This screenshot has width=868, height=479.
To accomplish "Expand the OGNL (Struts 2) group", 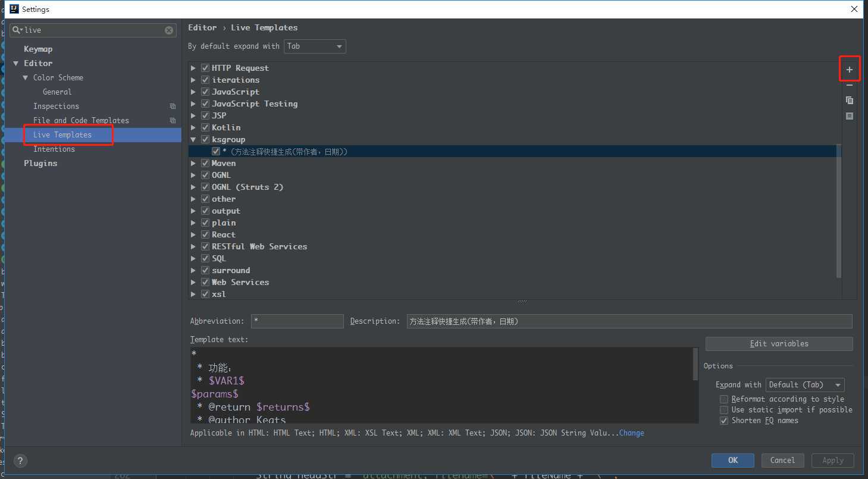I will click(193, 187).
